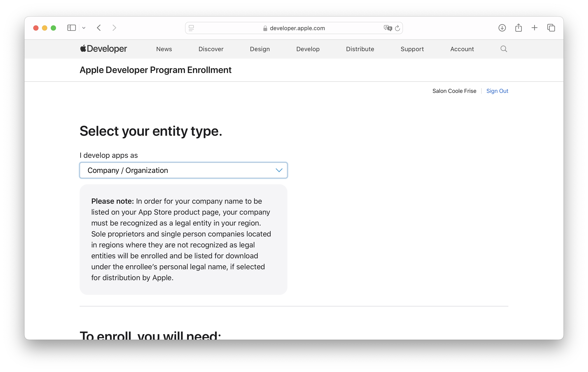The width and height of the screenshot is (588, 372).
Task: Open the page reader icon in address bar
Action: coord(191,28)
